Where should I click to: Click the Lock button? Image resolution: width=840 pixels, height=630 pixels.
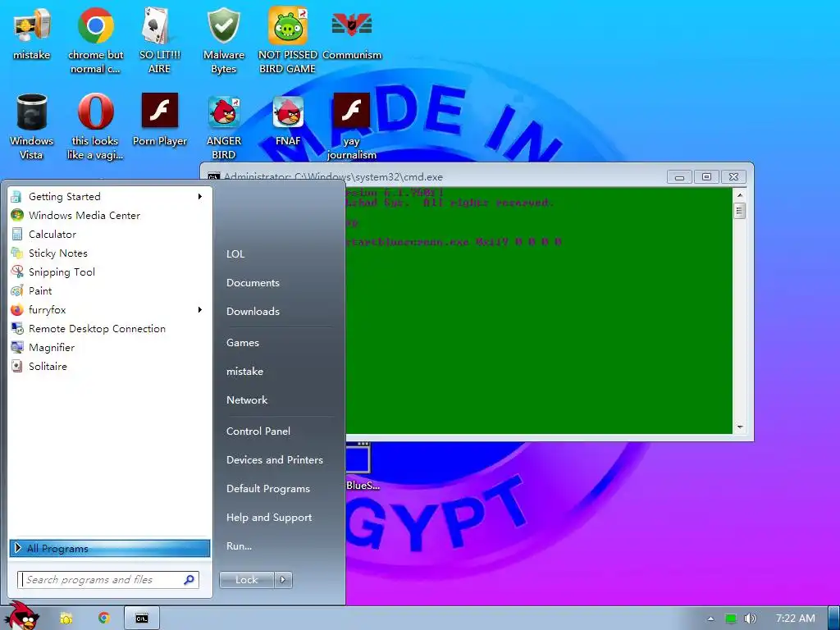point(246,580)
